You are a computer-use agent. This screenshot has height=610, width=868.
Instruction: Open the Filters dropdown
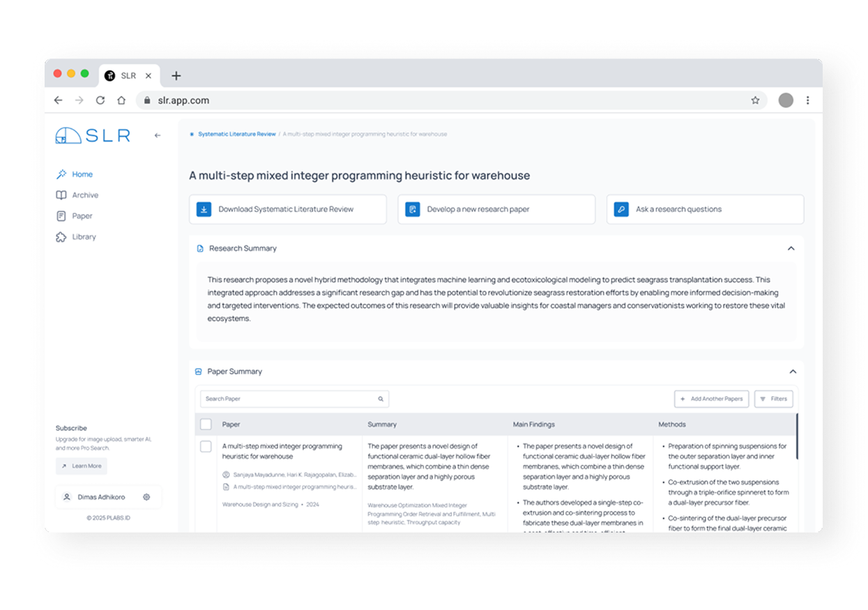[773, 399]
